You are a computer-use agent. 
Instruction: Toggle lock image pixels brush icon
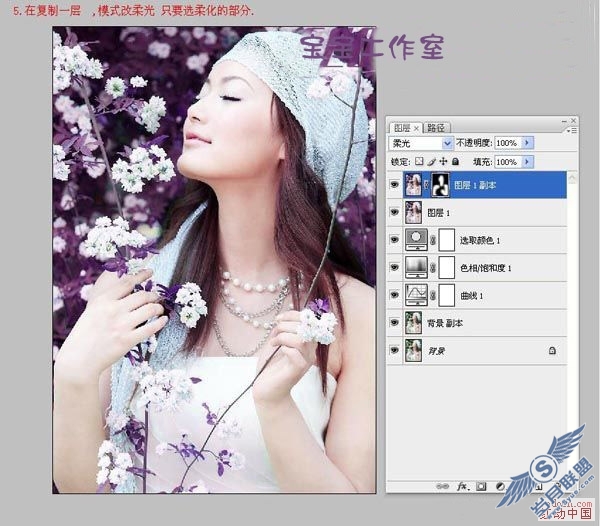(431, 161)
